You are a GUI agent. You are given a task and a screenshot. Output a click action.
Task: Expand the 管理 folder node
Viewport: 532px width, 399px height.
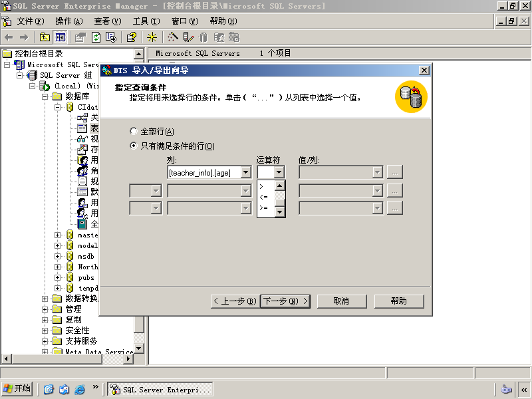45,309
